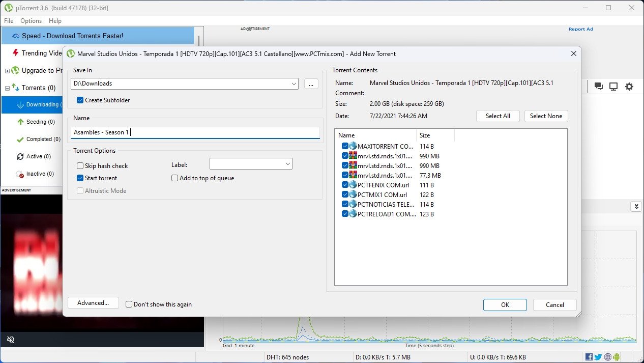Select the green Completed checkmark icon
The width and height of the screenshot is (644, 363).
pos(20,139)
